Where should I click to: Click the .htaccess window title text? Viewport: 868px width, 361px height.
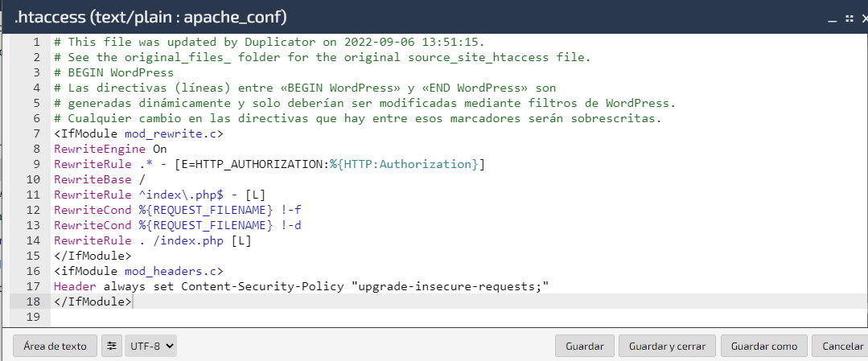150,18
